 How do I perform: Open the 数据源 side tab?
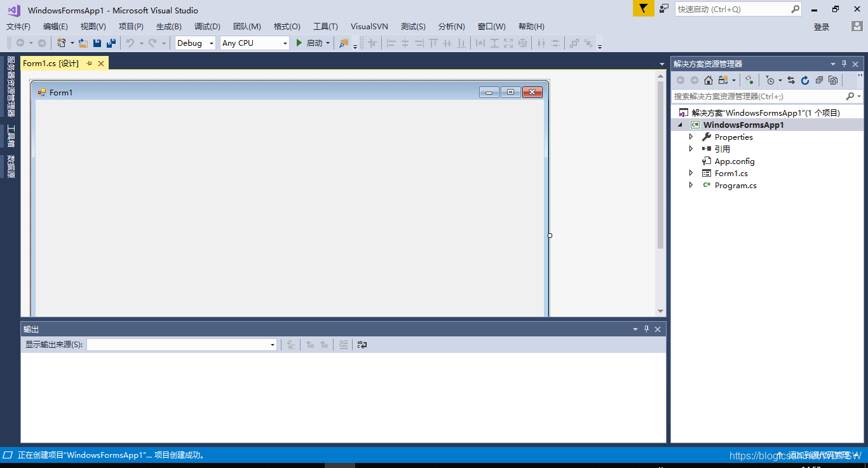(x=10, y=167)
